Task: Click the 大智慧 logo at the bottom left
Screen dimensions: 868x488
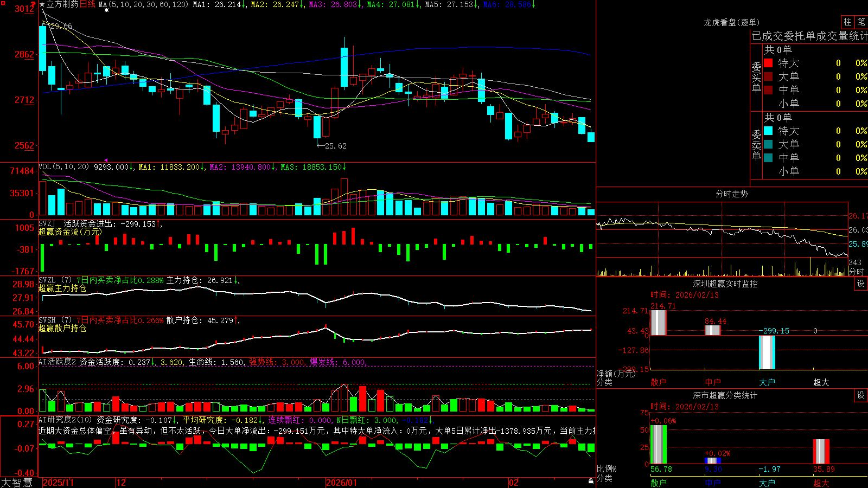Action: tap(17, 483)
